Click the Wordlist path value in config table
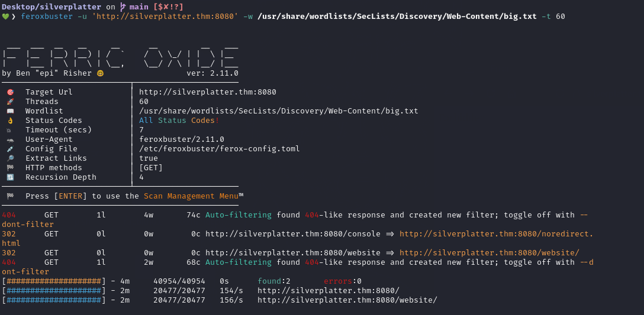 278,111
